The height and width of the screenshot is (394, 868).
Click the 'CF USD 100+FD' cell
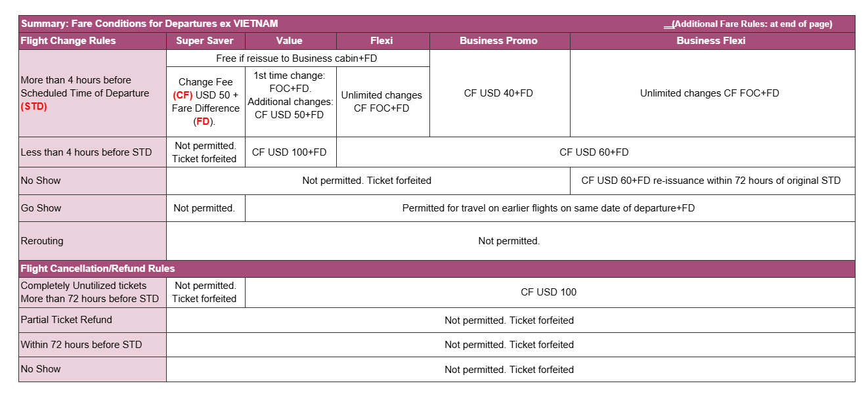290,152
